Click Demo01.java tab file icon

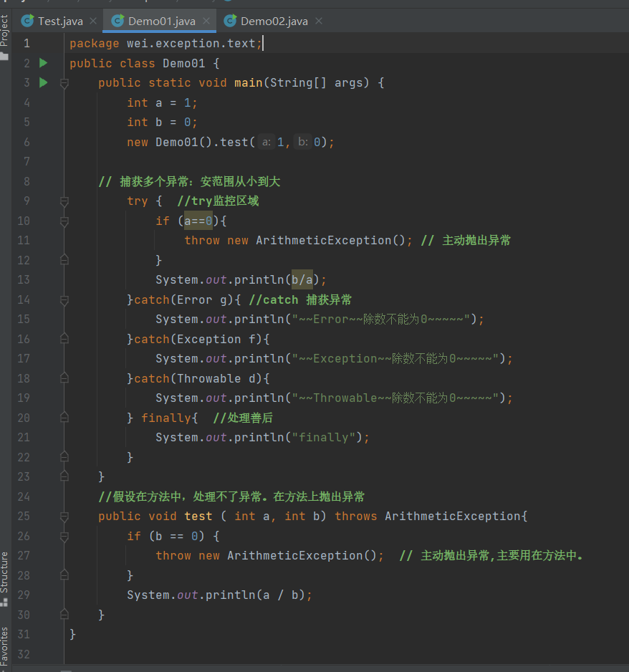117,21
